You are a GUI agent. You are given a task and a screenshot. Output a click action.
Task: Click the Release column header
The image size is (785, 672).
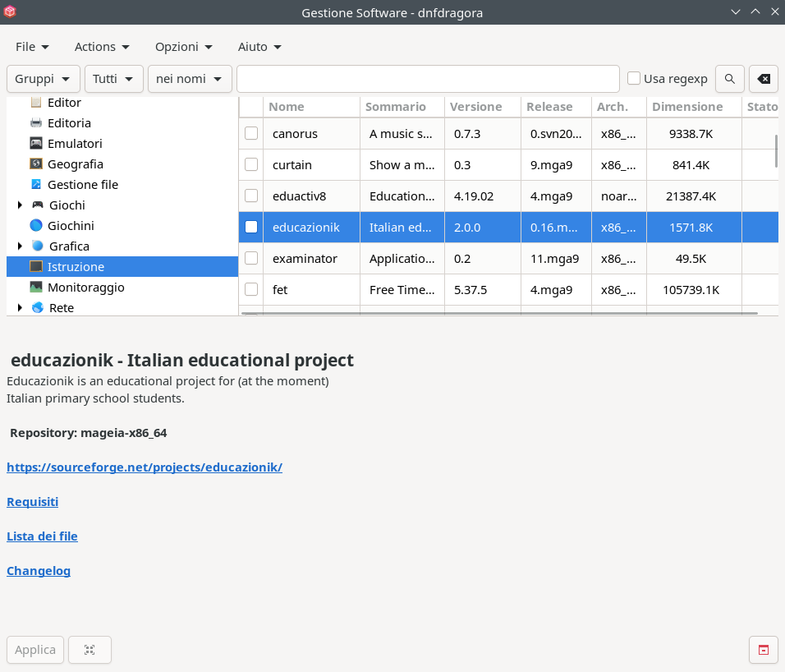556,107
